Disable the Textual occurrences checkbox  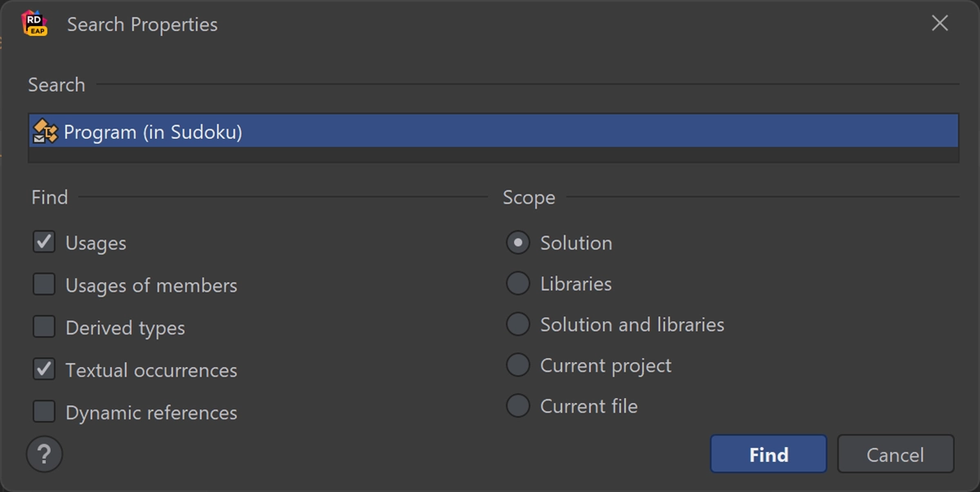(x=44, y=369)
